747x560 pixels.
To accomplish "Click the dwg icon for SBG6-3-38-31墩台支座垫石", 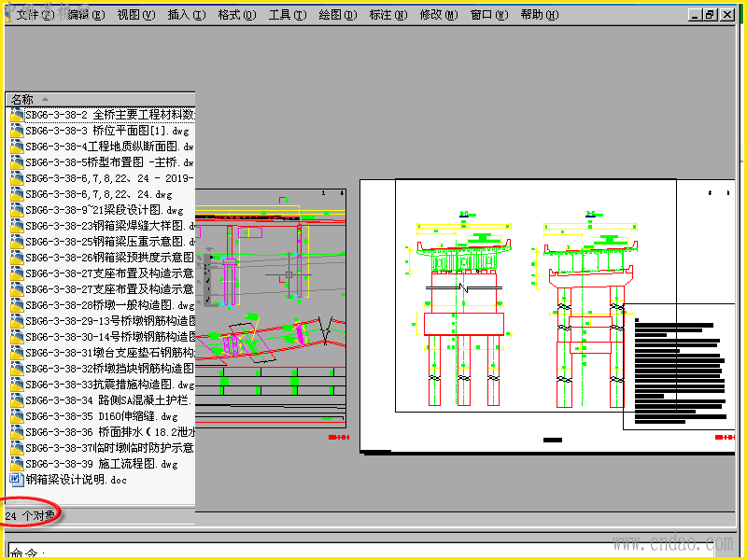I will coord(17,353).
